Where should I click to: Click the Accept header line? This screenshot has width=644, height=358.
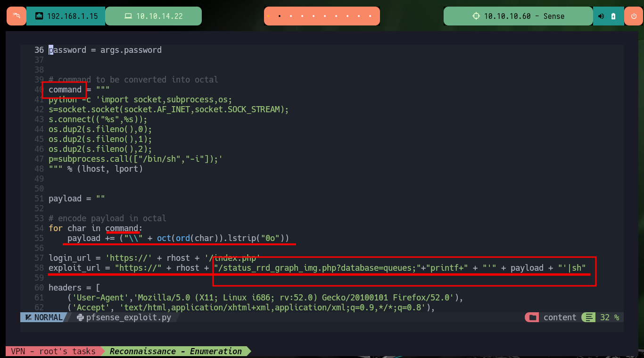click(251, 308)
